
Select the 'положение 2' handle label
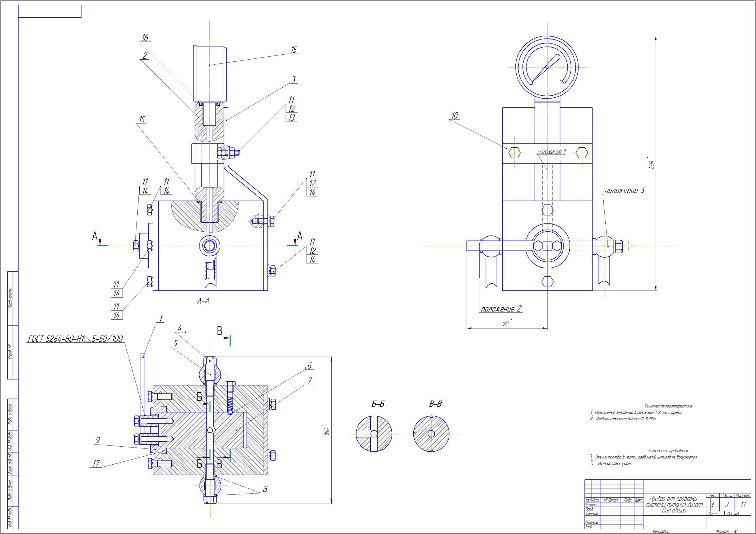point(501,309)
